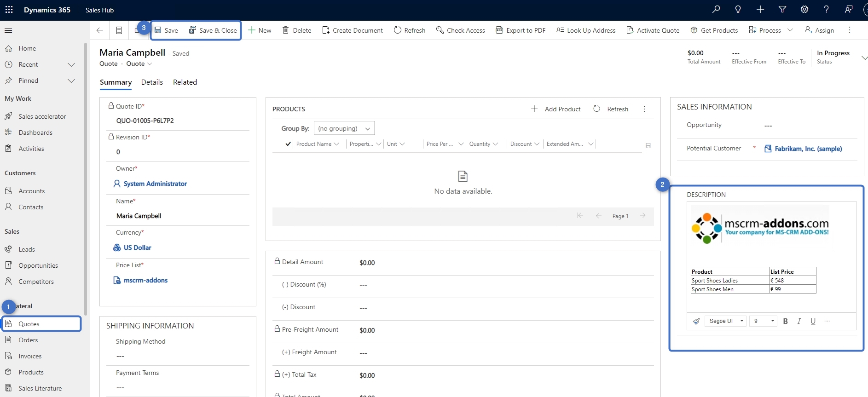868x397 pixels.
Task: Collapse the hamburger site map menu
Action: coord(8,30)
